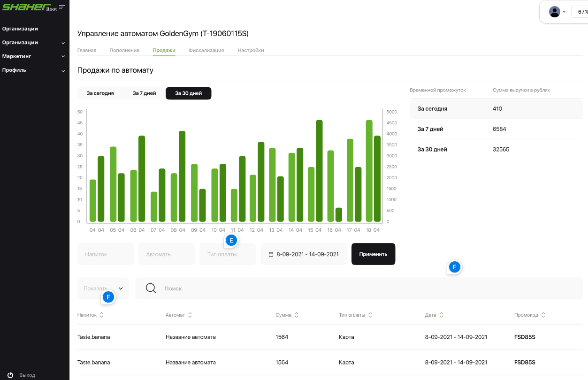
Task: Sort the table by the Дата column arrows
Action: click(441, 315)
